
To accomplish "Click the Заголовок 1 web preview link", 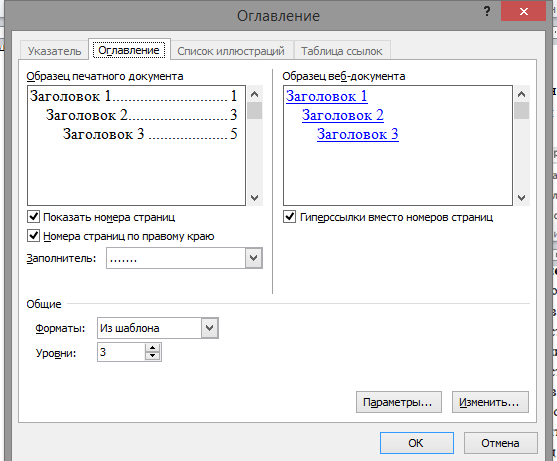I will [x=327, y=96].
